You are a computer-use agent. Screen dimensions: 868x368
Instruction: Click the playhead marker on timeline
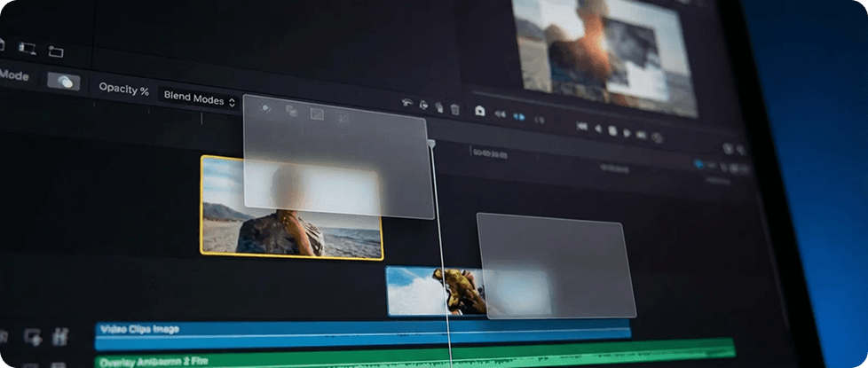[431, 143]
